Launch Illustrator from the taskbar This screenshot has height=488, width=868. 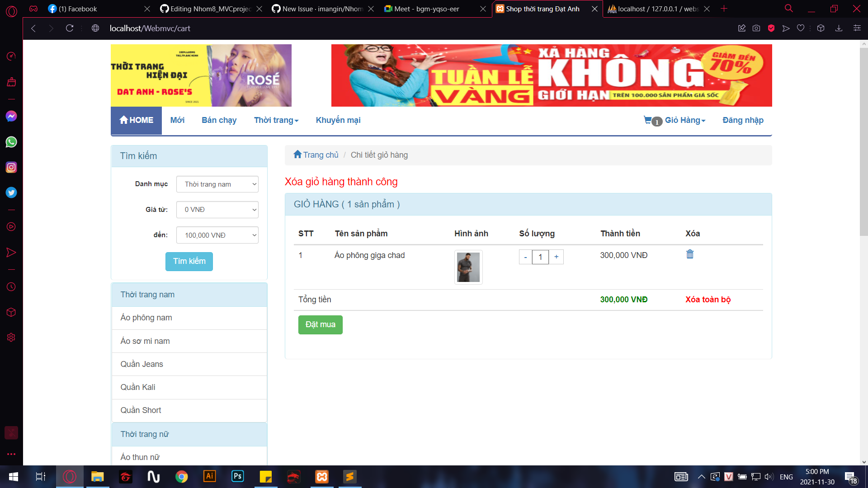click(x=209, y=476)
